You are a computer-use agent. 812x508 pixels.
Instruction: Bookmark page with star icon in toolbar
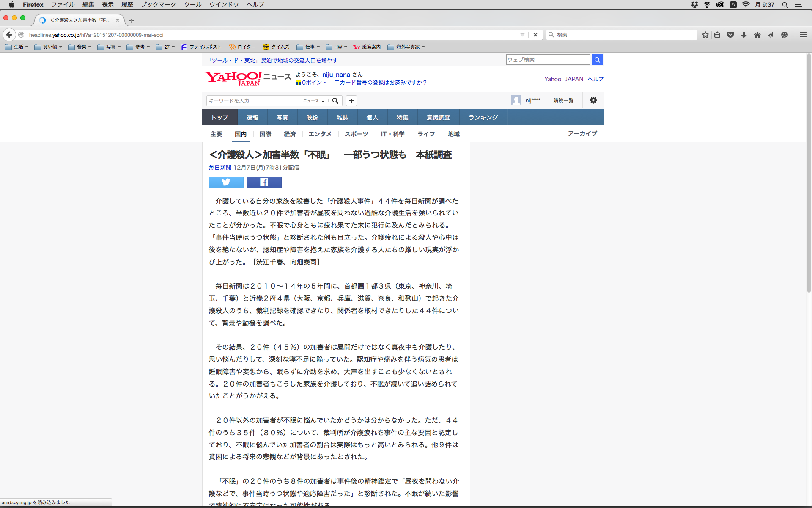click(705, 35)
